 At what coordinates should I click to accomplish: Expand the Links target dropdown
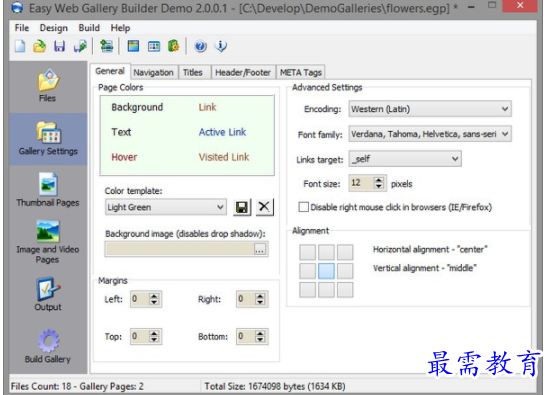pyautogui.click(x=454, y=159)
